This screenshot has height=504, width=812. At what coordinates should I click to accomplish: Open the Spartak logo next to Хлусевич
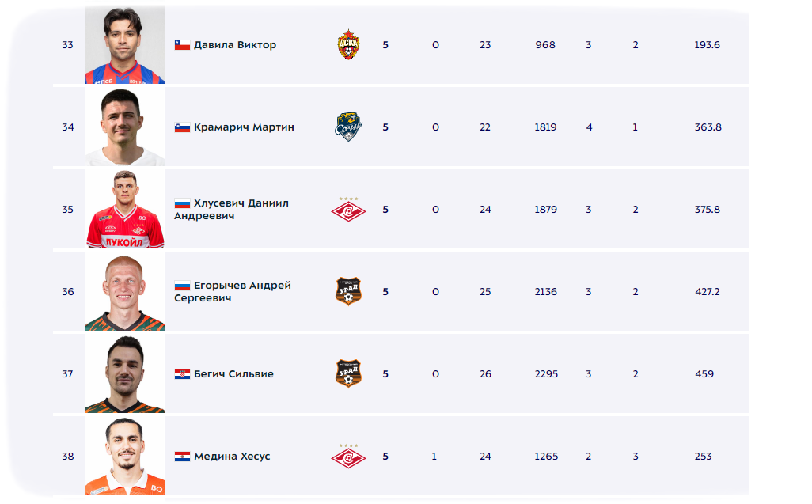[x=348, y=209]
